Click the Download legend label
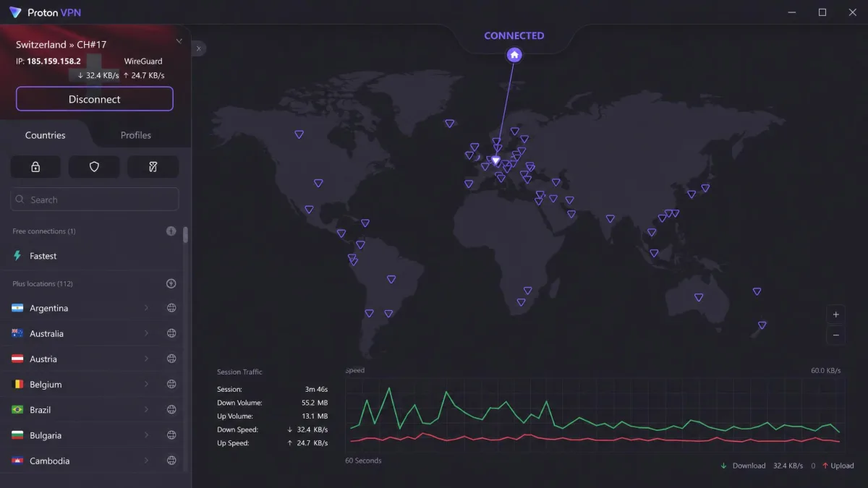868x488 pixels. pyautogui.click(x=749, y=466)
